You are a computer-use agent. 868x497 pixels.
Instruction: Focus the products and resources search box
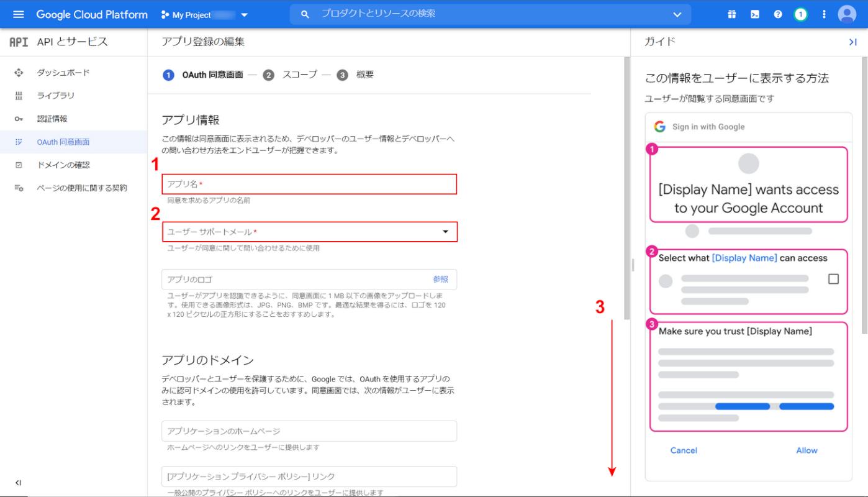491,14
